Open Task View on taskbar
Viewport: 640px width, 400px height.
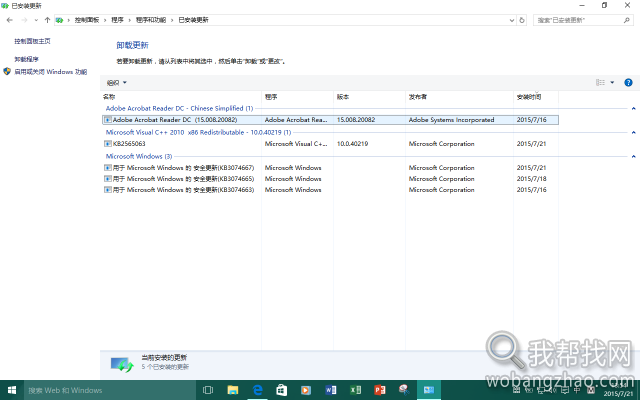click(208, 390)
